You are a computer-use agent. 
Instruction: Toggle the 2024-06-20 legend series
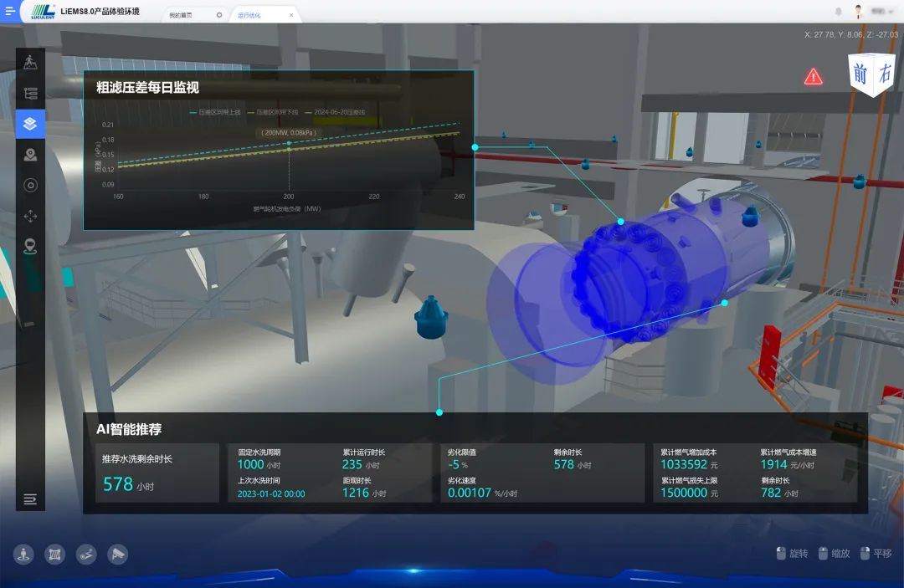pos(335,111)
